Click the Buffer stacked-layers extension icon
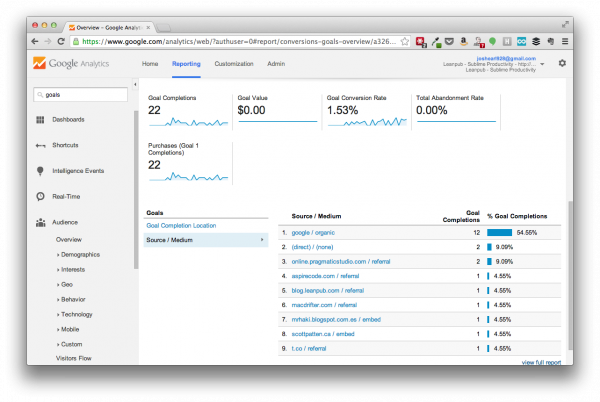 536,41
